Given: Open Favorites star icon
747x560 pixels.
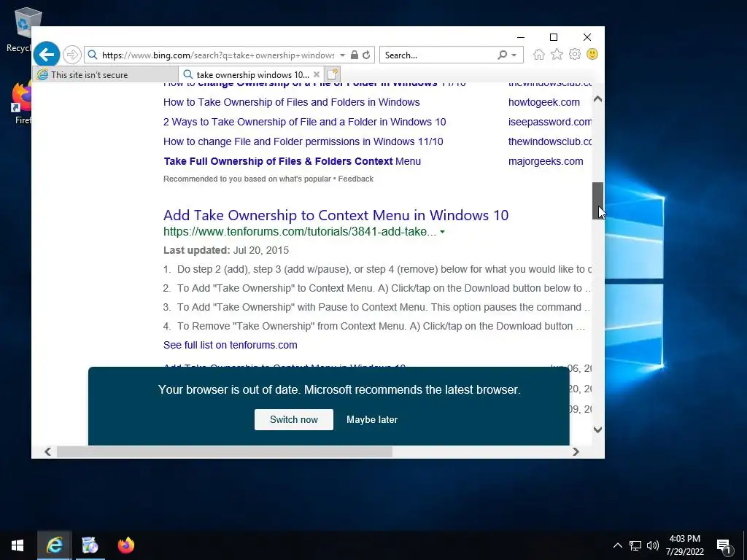Looking at the screenshot, I should click(557, 54).
